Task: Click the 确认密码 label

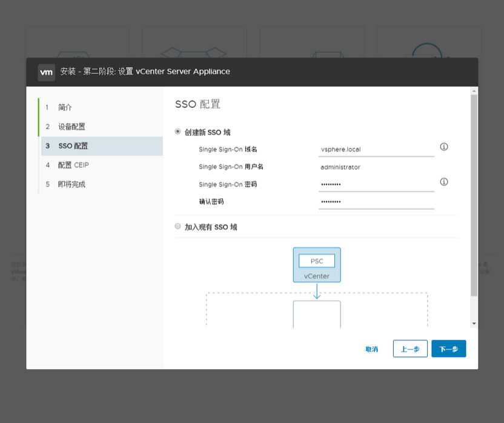Action: coord(211,202)
